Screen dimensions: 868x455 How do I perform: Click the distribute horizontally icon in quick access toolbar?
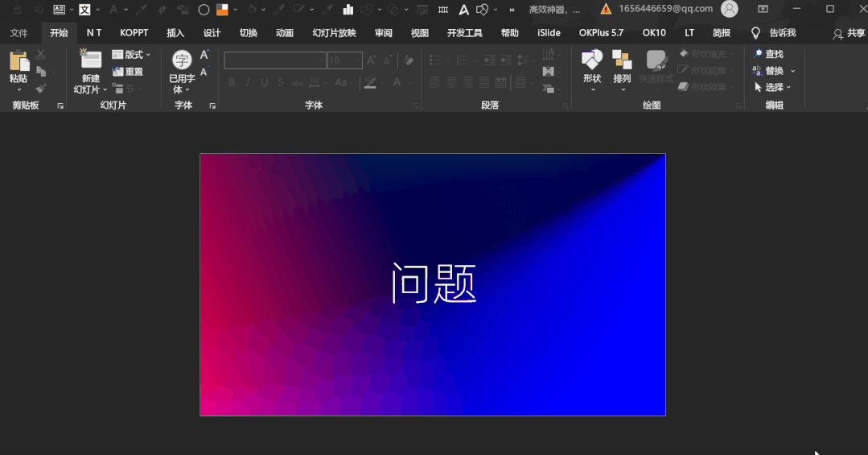(443, 10)
